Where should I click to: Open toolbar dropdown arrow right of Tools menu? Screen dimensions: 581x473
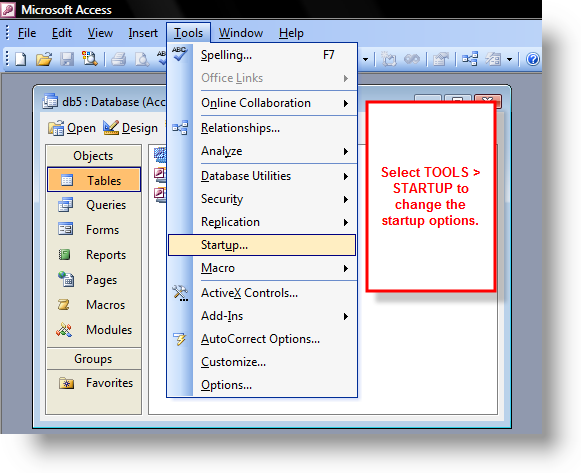coord(366,59)
